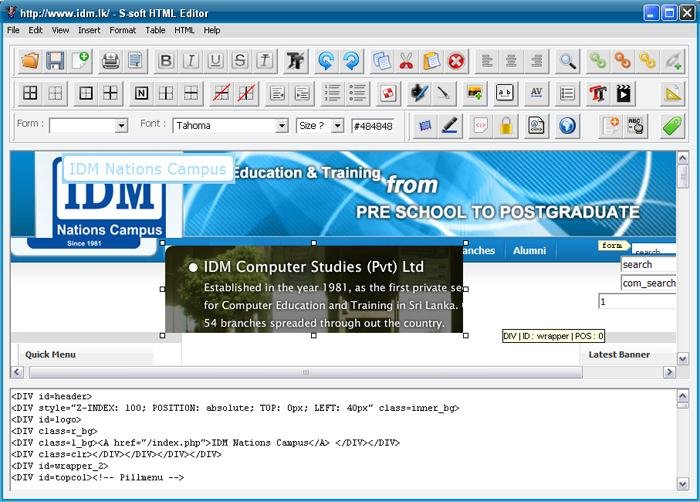700x502 pixels.
Task: Open the Font dropdown showing Tahoma
Action: tap(281, 126)
